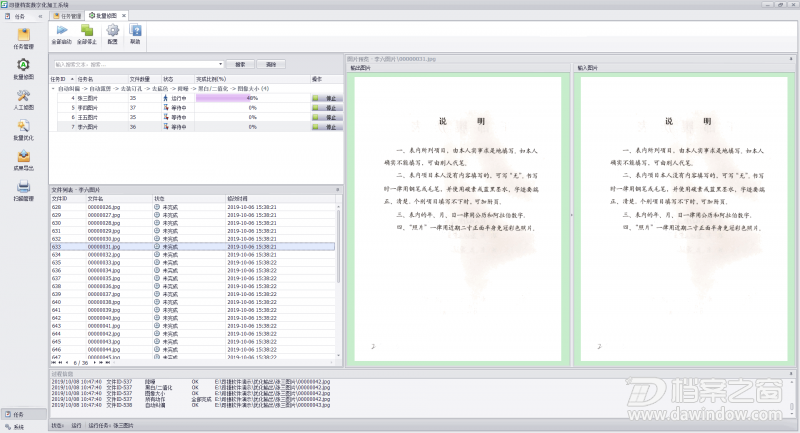Image resolution: width=800 pixels, height=433 pixels.
Task: Go to previous record in file list pager
Action: (67, 363)
